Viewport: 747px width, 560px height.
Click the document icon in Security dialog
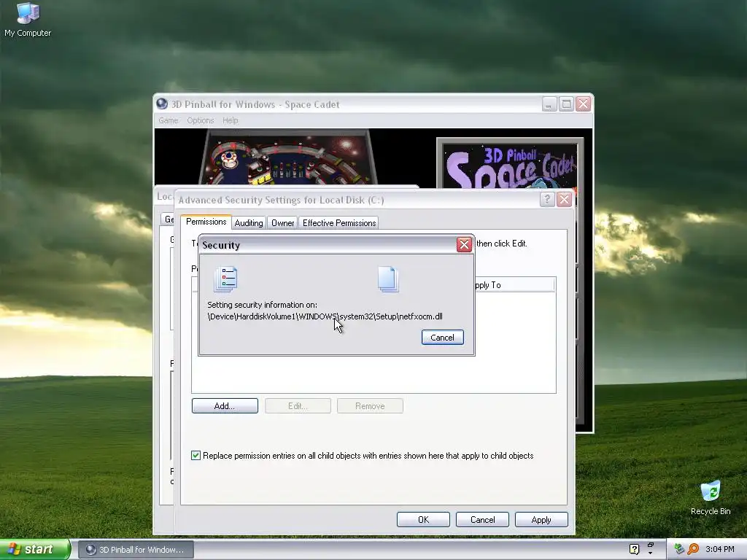[388, 279]
